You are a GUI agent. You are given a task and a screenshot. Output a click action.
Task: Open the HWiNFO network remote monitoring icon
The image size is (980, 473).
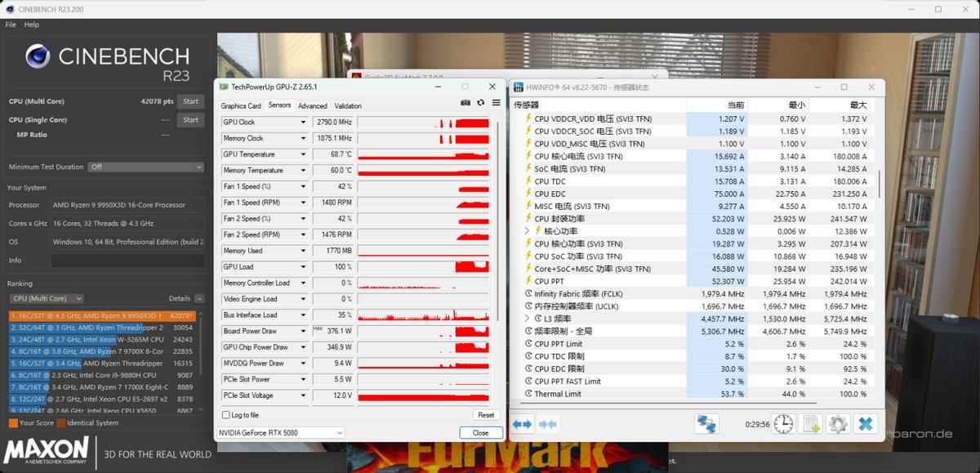click(706, 424)
